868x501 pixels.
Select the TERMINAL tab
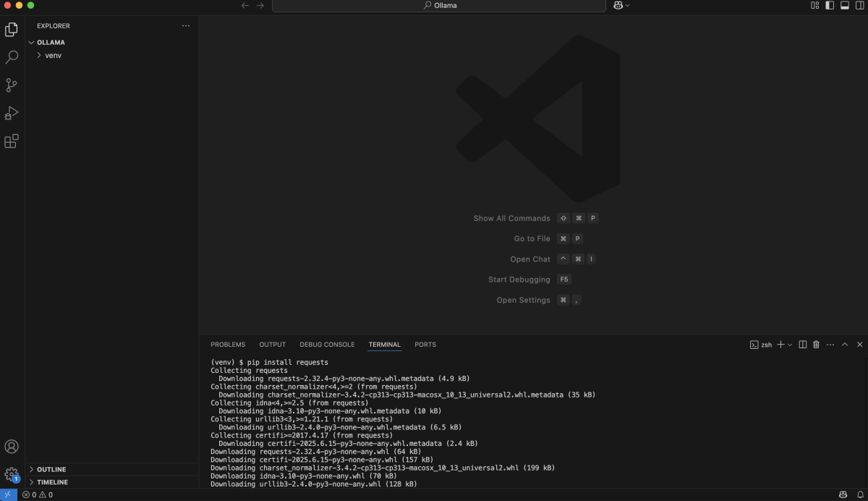[x=384, y=345]
